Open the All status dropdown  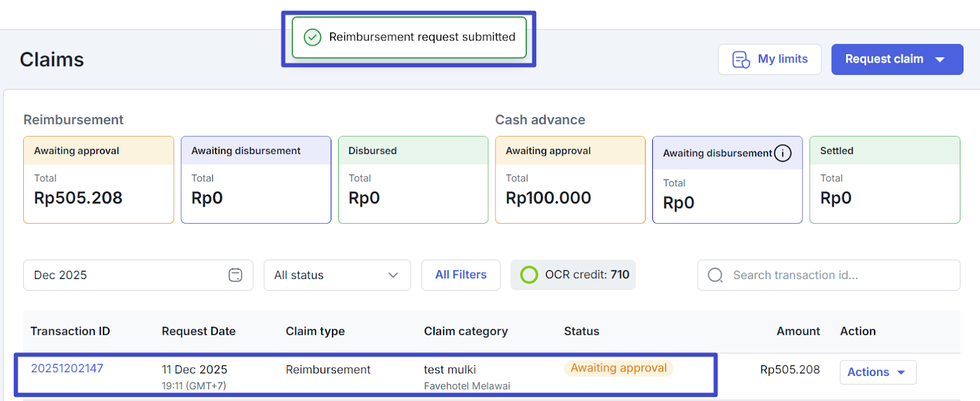[337, 275]
